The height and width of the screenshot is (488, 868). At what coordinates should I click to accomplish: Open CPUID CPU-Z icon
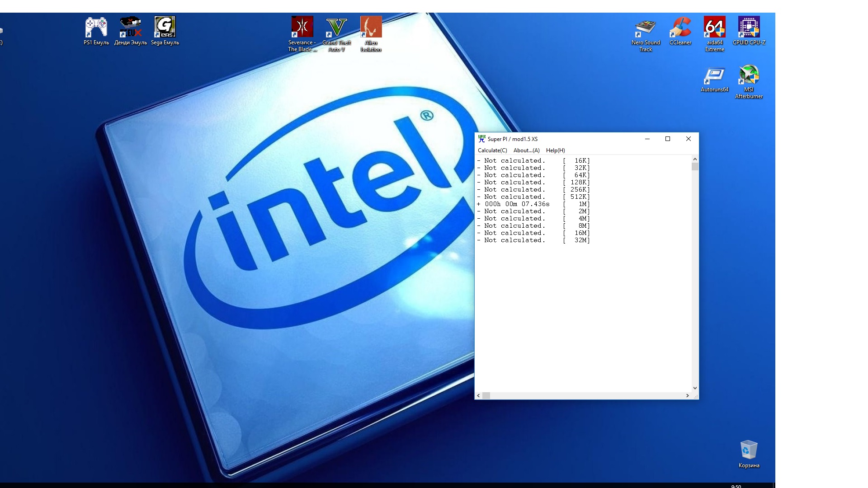pos(749,28)
